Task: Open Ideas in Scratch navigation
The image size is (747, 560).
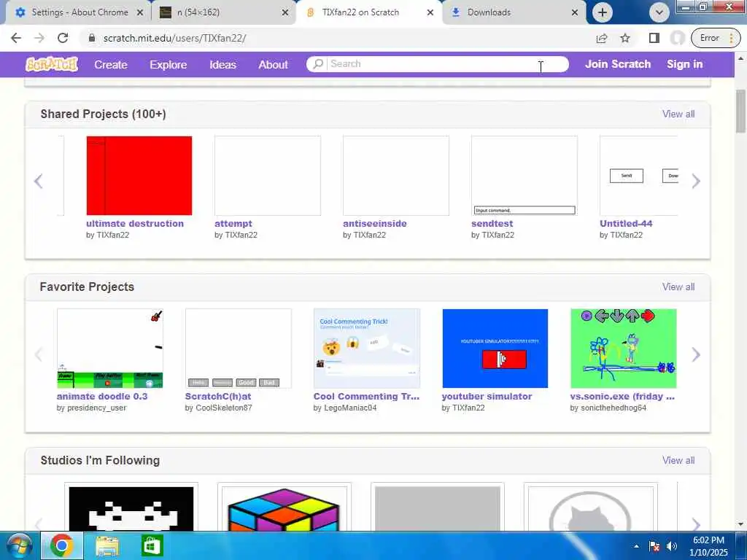Action: (x=222, y=64)
